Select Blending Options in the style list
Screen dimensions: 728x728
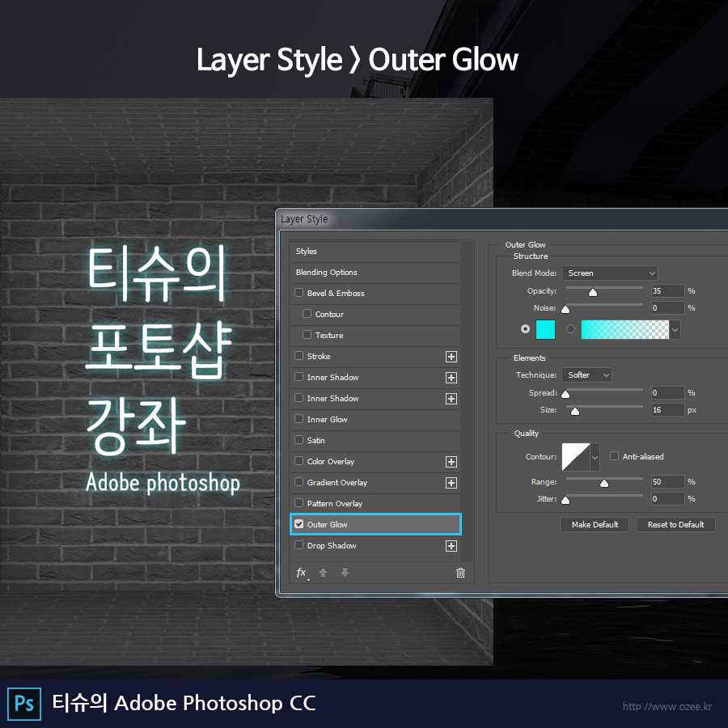[x=327, y=273]
